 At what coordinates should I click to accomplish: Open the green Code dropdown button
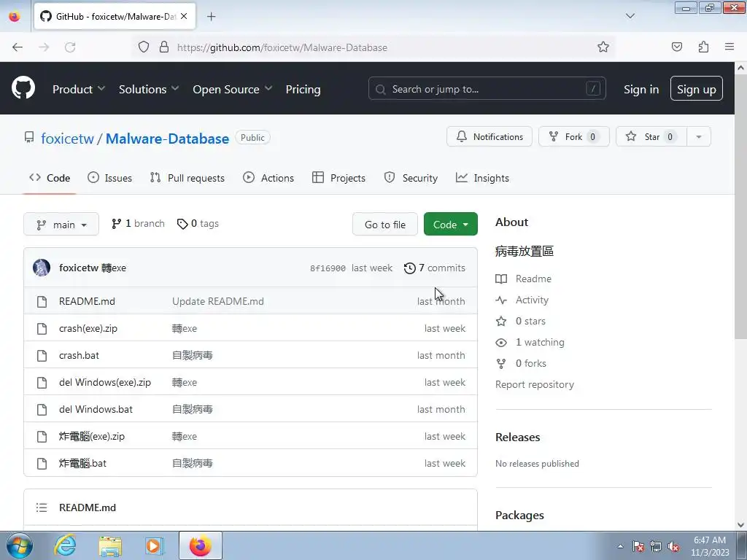click(x=450, y=225)
